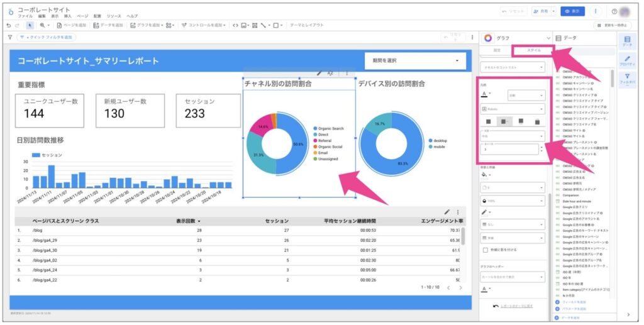This screenshot has height=325, width=644.
Task: Insert a URL embed using the code-brackets icon
Action: click(235, 25)
